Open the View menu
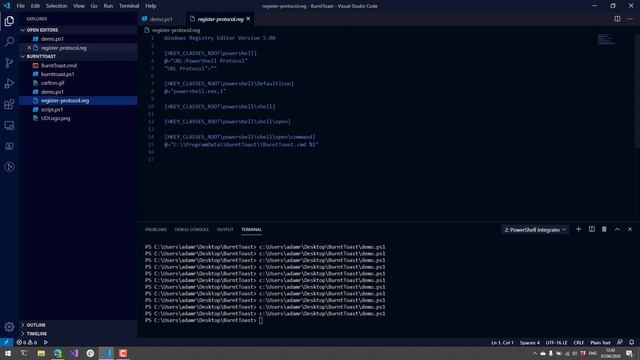Screen dimensions: 640x360 click(x=79, y=6)
